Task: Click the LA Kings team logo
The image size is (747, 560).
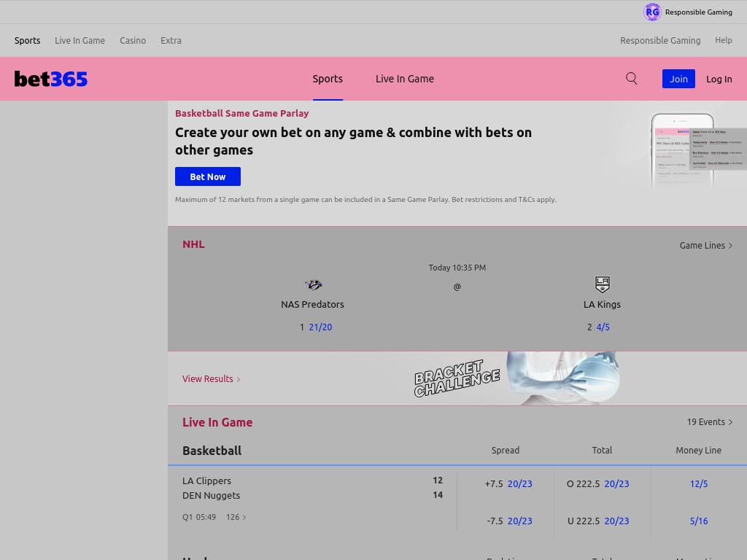Action: coord(602,284)
